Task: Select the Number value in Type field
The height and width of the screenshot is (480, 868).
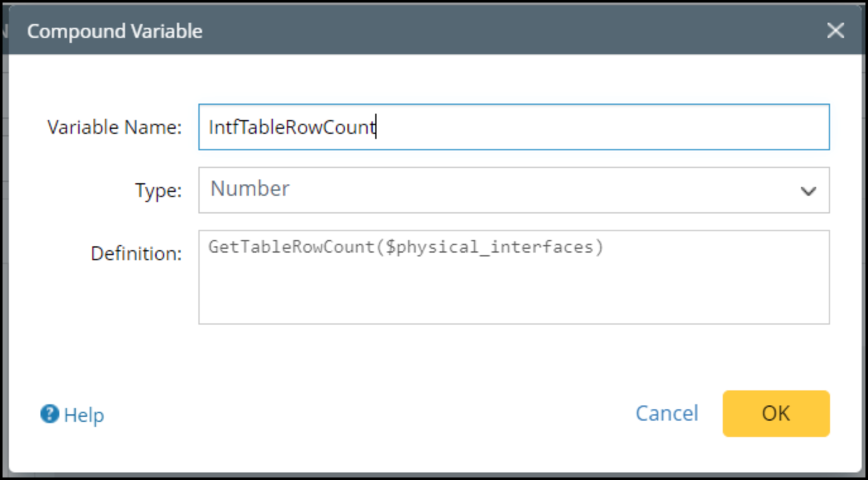Action: (250, 189)
